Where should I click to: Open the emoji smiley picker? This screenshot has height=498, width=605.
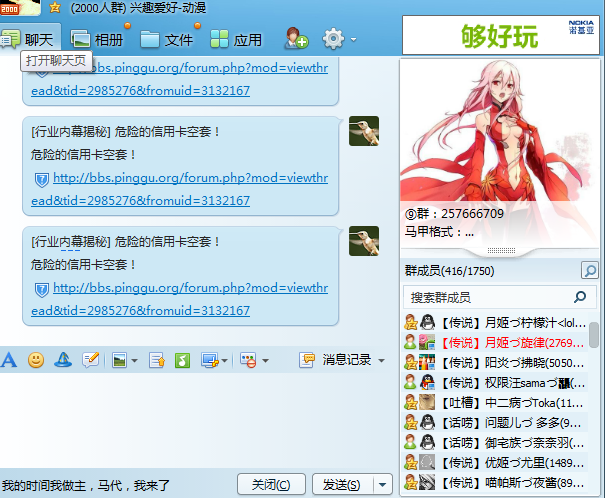point(36,360)
